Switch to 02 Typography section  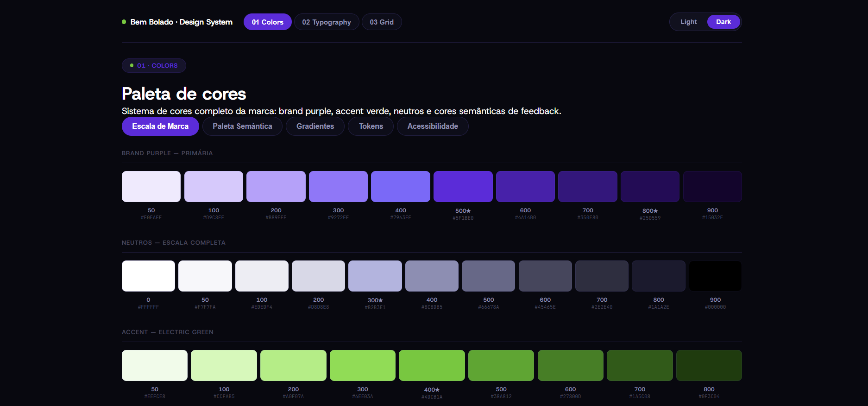coord(327,22)
